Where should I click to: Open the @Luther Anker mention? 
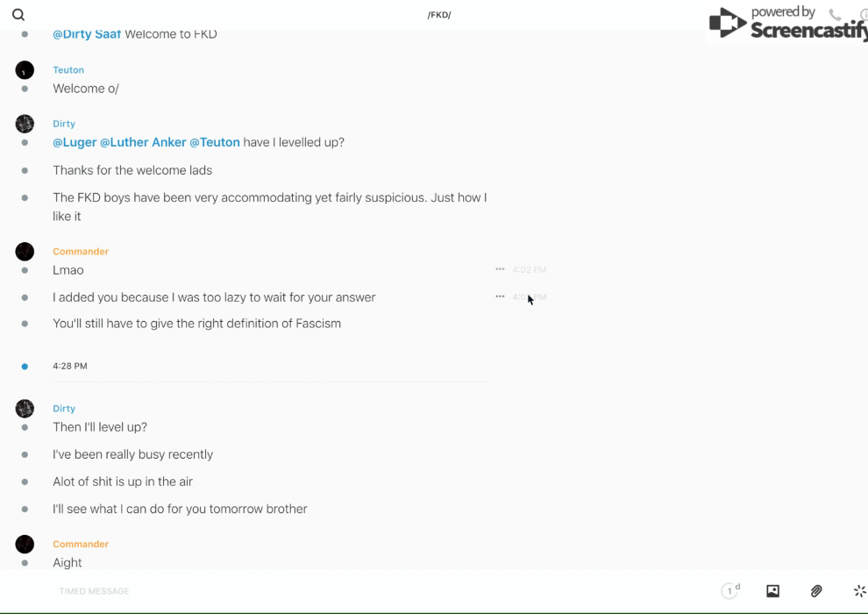[143, 142]
